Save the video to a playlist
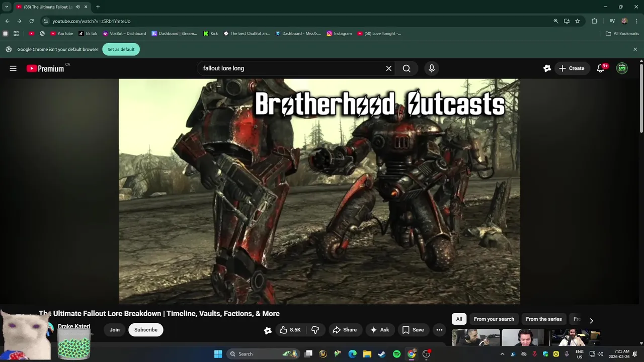 point(413,330)
